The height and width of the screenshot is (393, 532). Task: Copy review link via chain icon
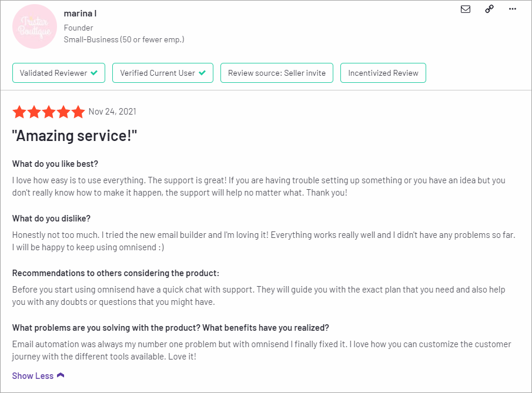489,9
